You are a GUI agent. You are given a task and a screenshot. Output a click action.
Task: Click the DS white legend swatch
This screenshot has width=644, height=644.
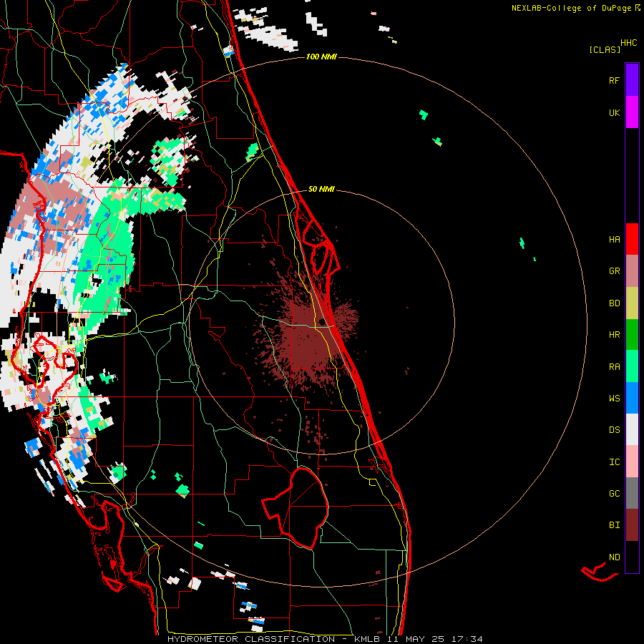coord(632,429)
